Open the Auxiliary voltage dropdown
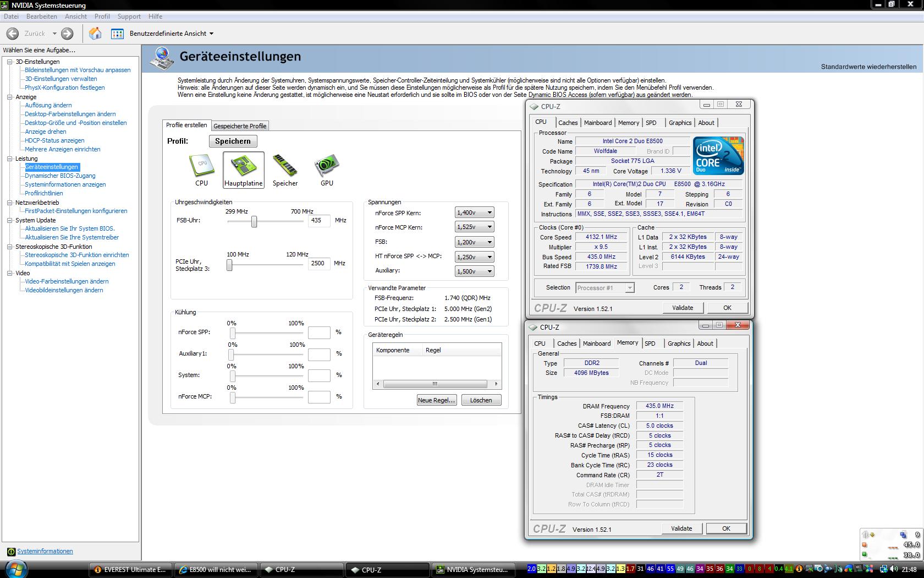 coord(475,271)
